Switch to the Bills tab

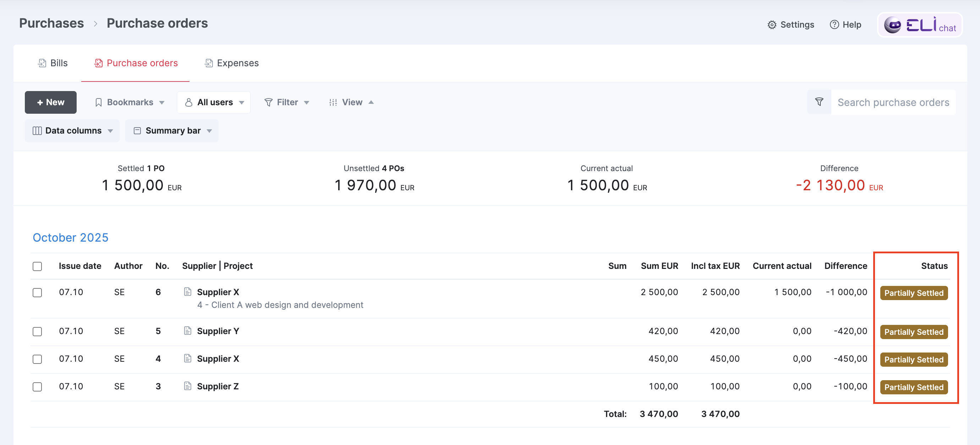(53, 63)
